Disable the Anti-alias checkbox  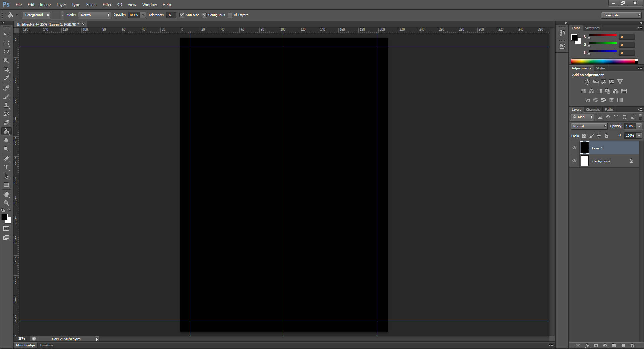(x=182, y=15)
